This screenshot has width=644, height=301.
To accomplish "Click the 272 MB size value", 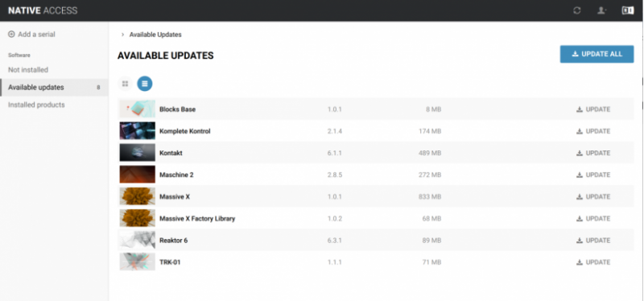I will [430, 175].
